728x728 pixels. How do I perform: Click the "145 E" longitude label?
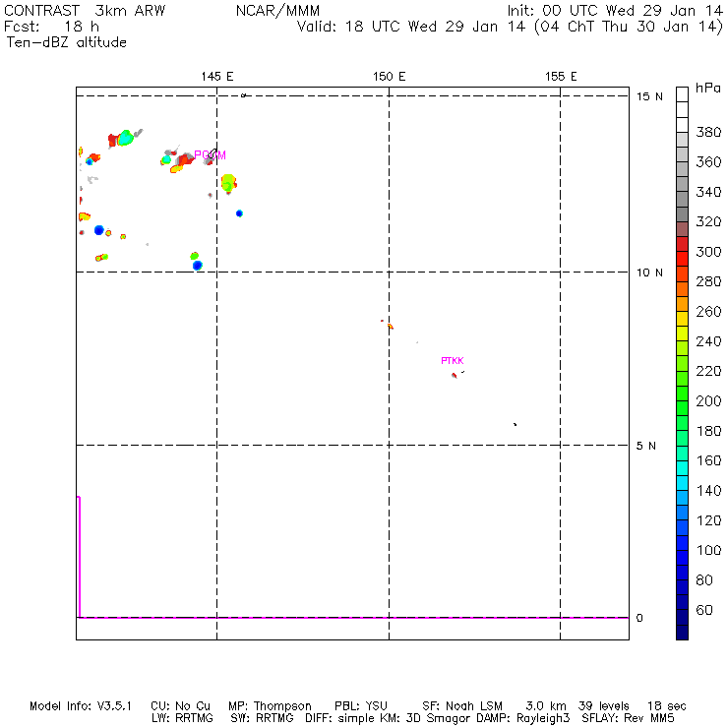tap(217, 77)
